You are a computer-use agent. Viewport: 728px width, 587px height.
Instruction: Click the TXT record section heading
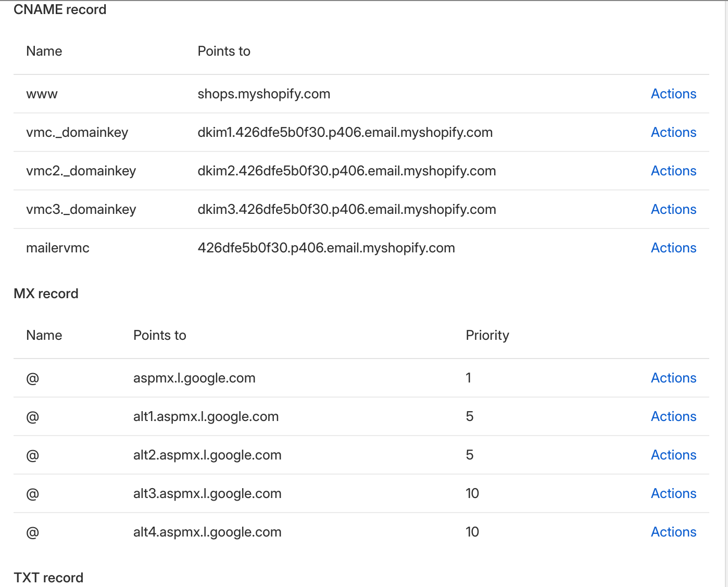pos(48,578)
